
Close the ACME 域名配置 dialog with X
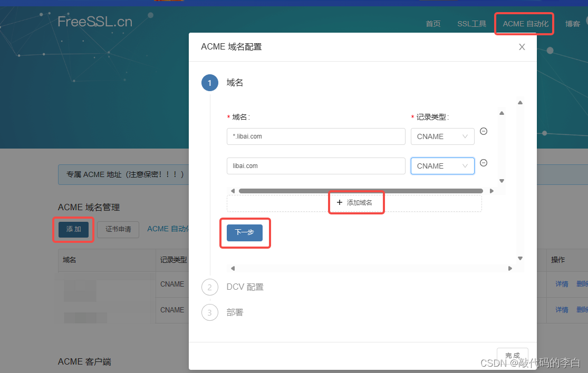pyautogui.click(x=522, y=47)
